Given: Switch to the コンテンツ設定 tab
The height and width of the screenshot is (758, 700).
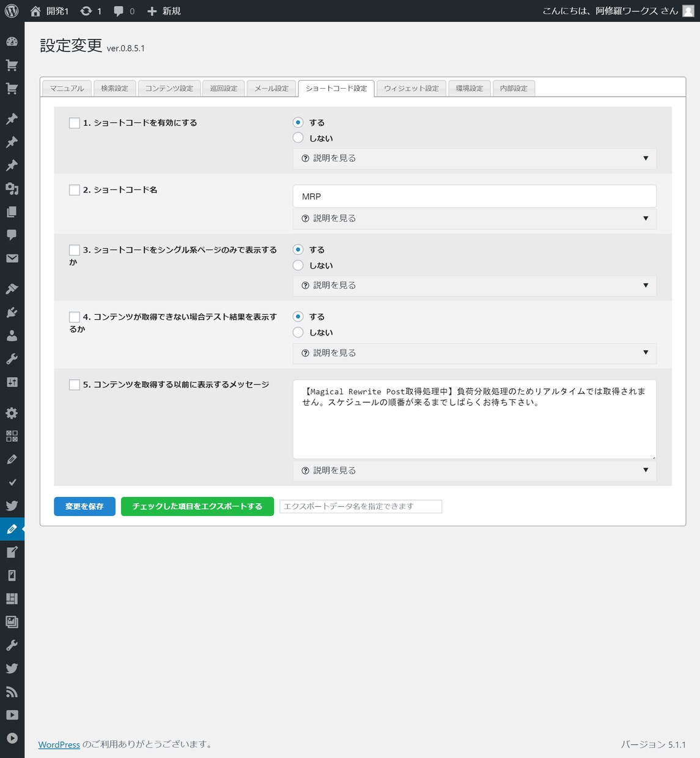Looking at the screenshot, I should coord(169,88).
